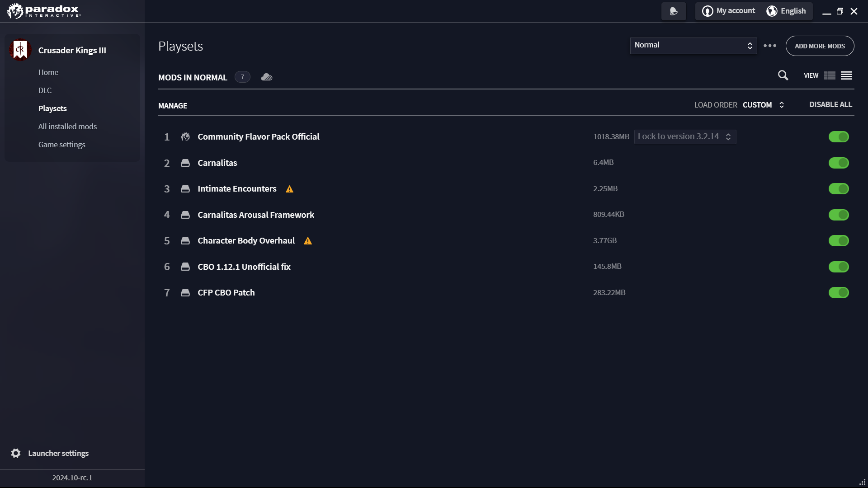Open the notifications bird icon button
Screen dimensions: 868x488
coord(674,11)
